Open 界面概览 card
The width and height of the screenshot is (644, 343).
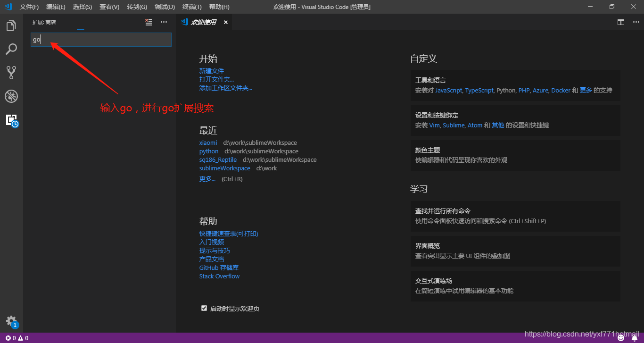click(515, 251)
